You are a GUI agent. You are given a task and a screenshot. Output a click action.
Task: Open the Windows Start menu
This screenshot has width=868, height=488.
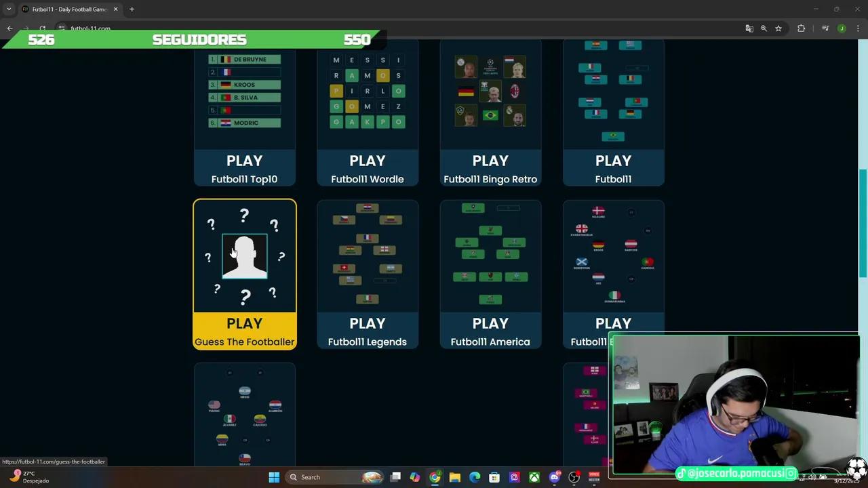coord(274,477)
